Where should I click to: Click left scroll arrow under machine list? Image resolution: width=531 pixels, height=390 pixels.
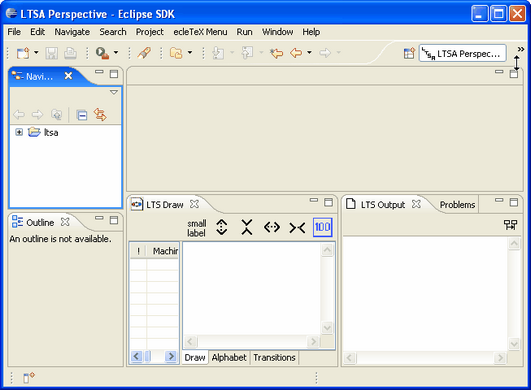(x=136, y=356)
